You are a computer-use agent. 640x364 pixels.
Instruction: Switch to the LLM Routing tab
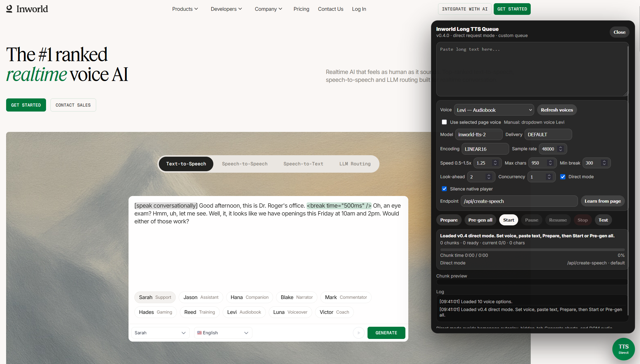(x=355, y=164)
